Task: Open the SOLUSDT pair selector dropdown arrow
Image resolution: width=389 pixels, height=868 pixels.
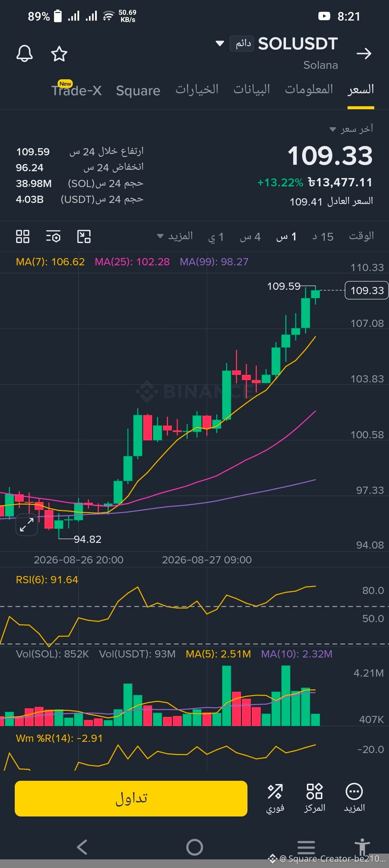Action: (220, 44)
